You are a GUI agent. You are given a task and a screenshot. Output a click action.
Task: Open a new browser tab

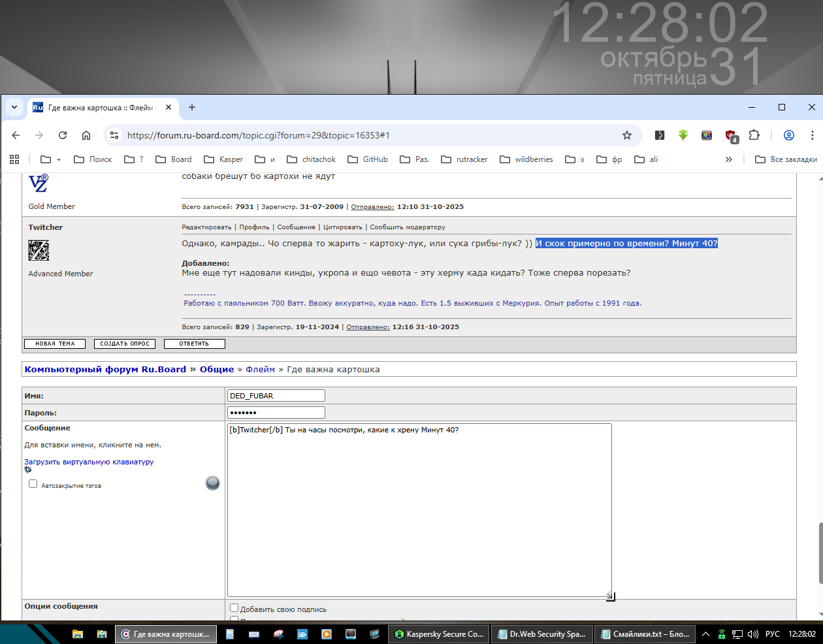pos(192,107)
